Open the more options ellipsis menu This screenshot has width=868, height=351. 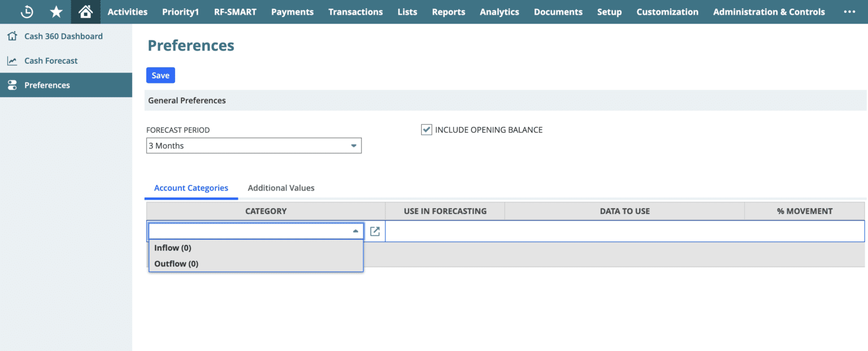tap(850, 12)
